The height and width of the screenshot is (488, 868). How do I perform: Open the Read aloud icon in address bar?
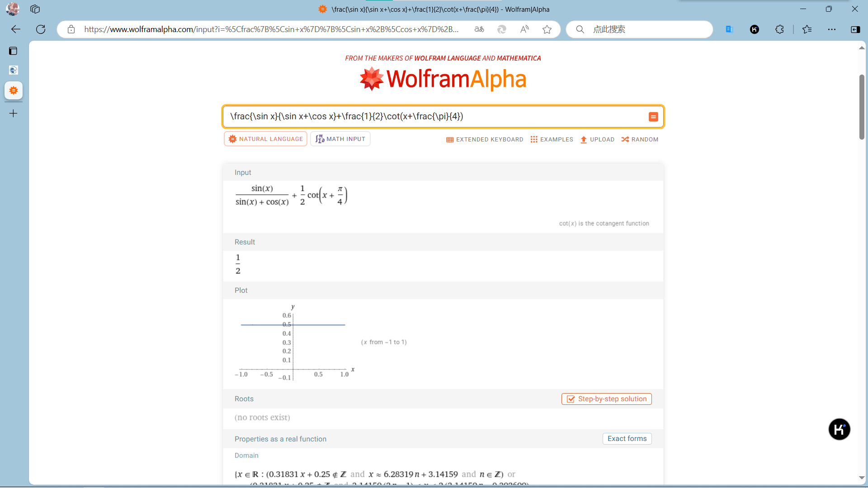pyautogui.click(x=524, y=29)
